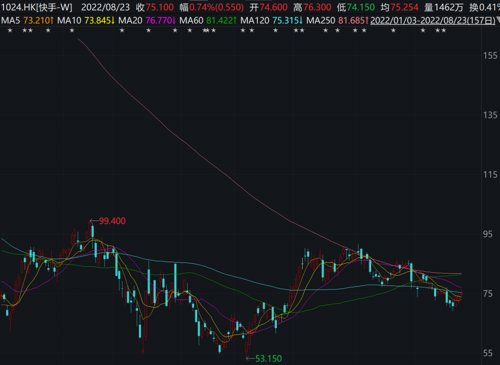Image resolution: width=500 pixels, height=365 pixels.
Task: Toggle the MA10 moving average label
Action: point(69,21)
